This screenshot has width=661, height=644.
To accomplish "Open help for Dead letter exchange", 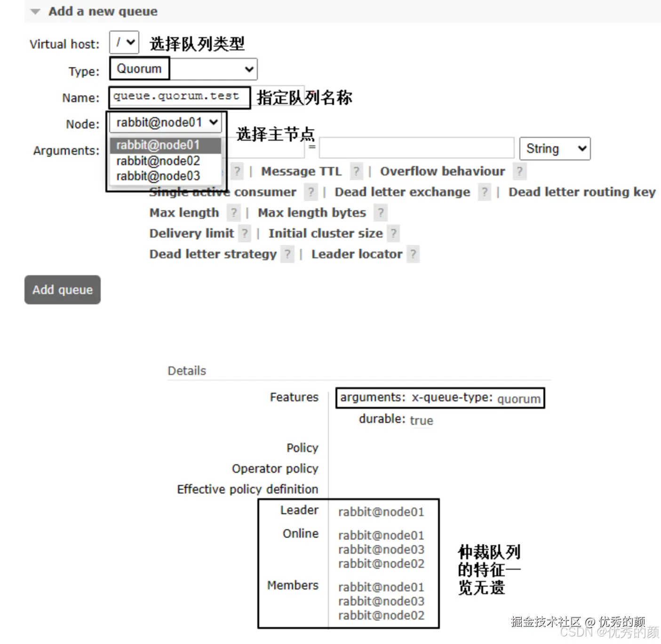I will click(484, 191).
